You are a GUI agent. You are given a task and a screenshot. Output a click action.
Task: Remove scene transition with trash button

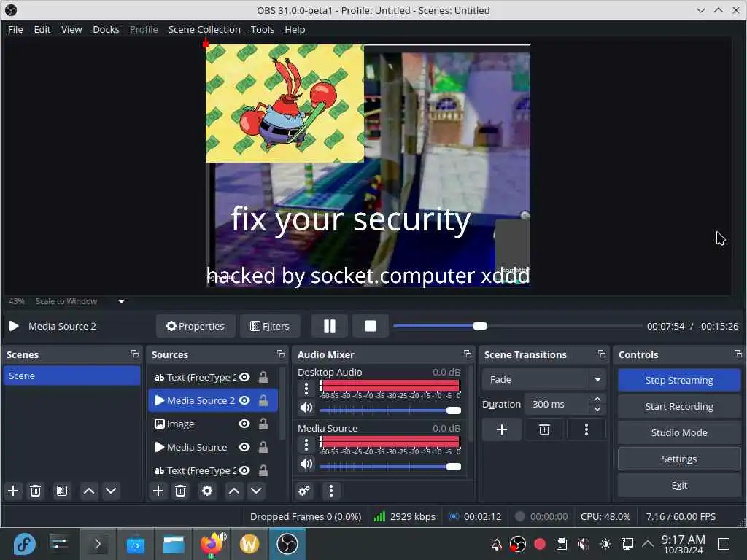pos(544,429)
